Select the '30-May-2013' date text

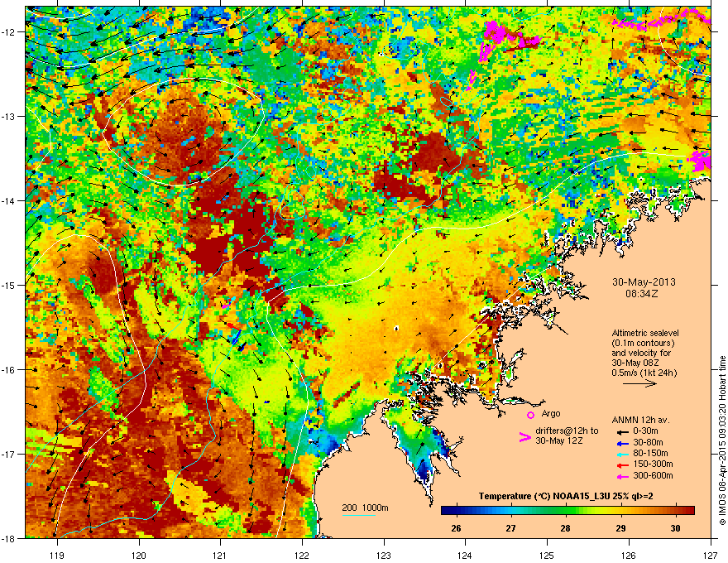tap(644, 282)
